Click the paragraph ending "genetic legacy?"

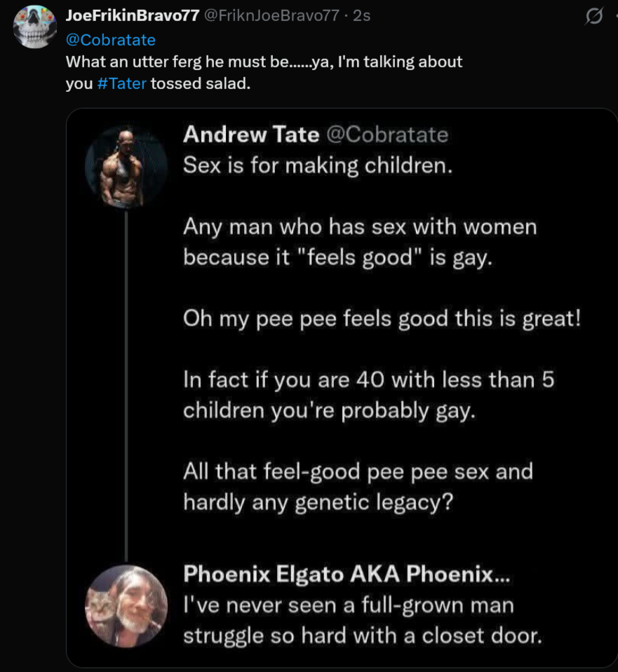tap(358, 486)
